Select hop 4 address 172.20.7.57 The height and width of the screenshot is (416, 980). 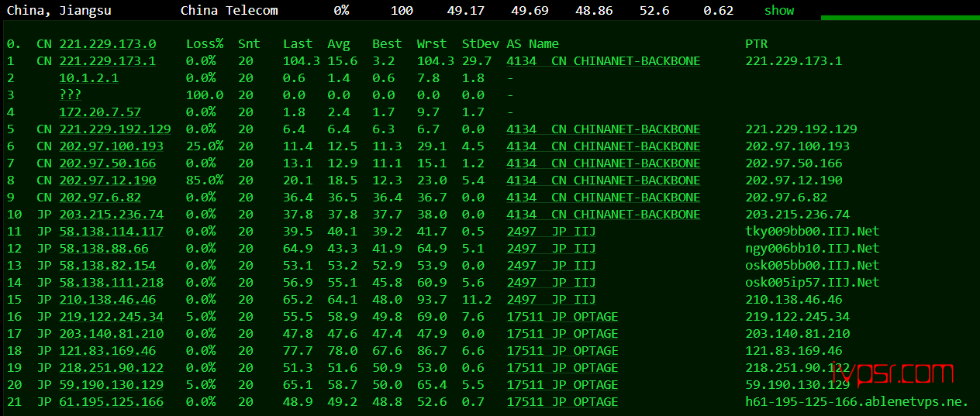101,112
